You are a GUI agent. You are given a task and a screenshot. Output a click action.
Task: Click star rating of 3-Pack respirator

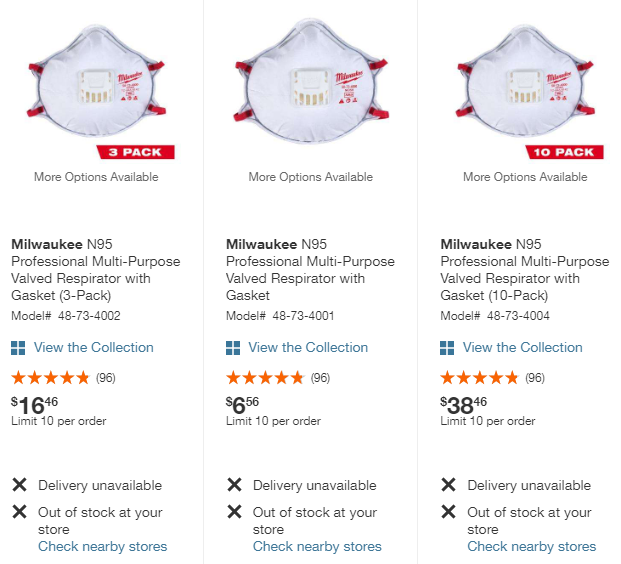[x=50, y=378]
